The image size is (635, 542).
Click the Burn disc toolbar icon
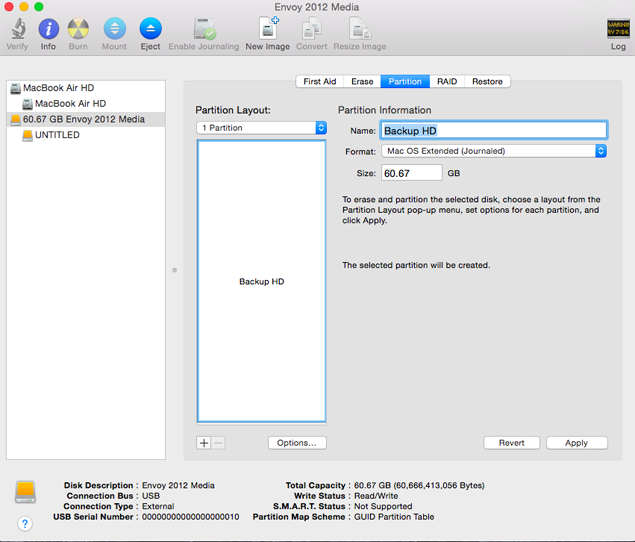78,29
